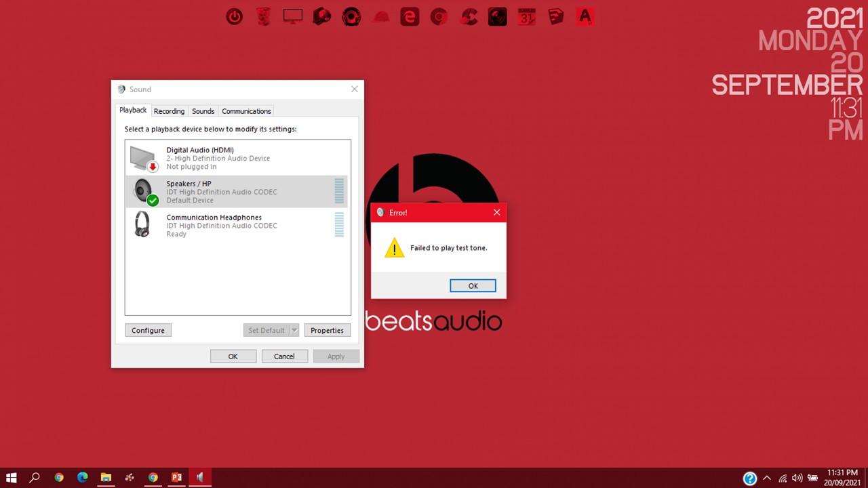Click the 'Select a playback device below' instruction text

coord(210,129)
